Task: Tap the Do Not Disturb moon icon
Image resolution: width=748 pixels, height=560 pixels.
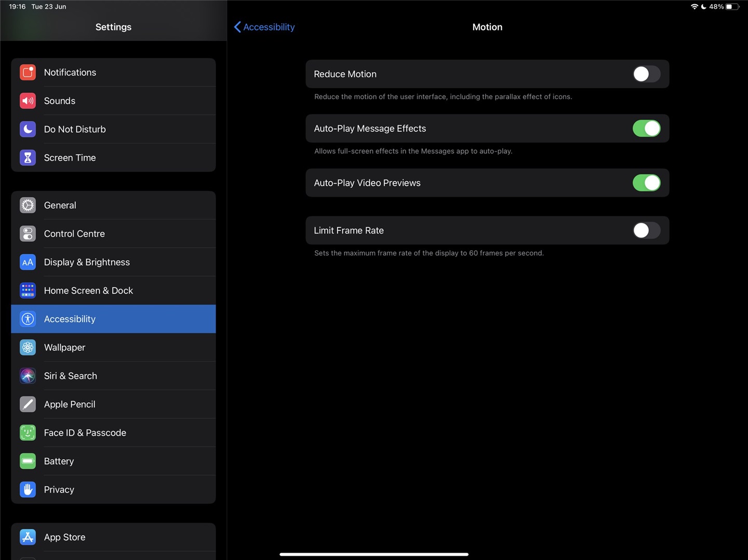Action: coord(28,129)
